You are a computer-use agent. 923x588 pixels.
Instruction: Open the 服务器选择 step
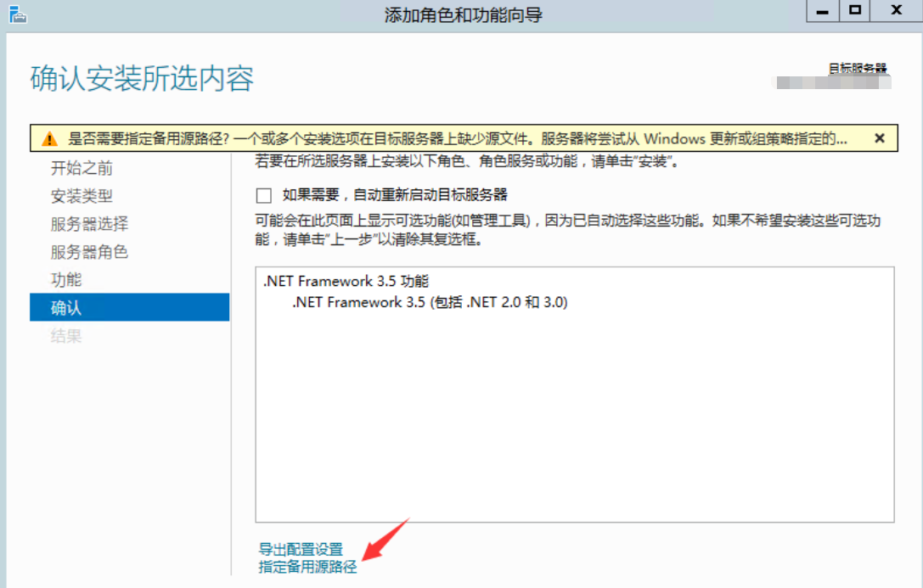89,224
